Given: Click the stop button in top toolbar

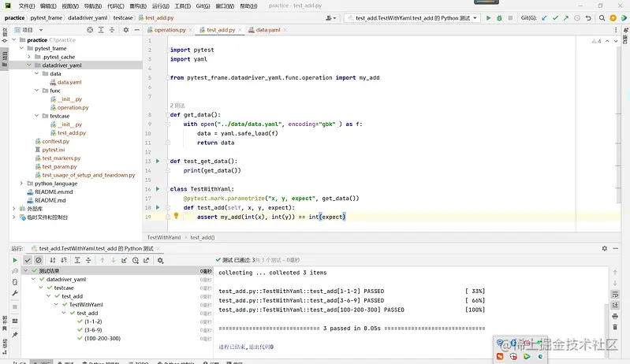Looking at the screenshot, I should click(510, 18).
